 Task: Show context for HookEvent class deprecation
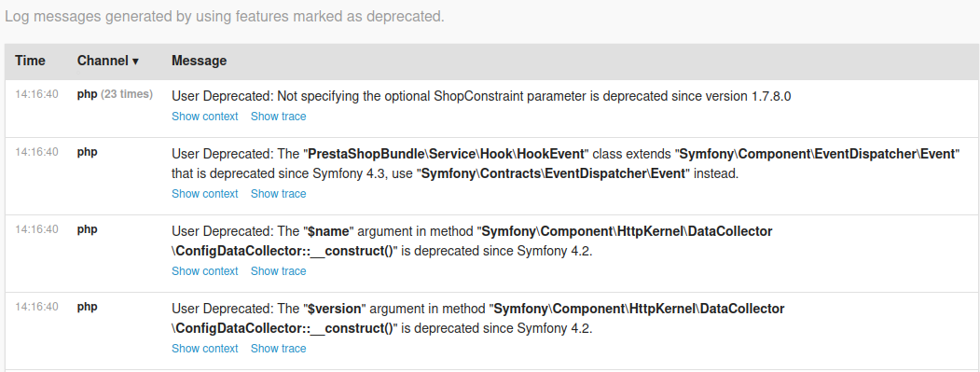coord(204,194)
